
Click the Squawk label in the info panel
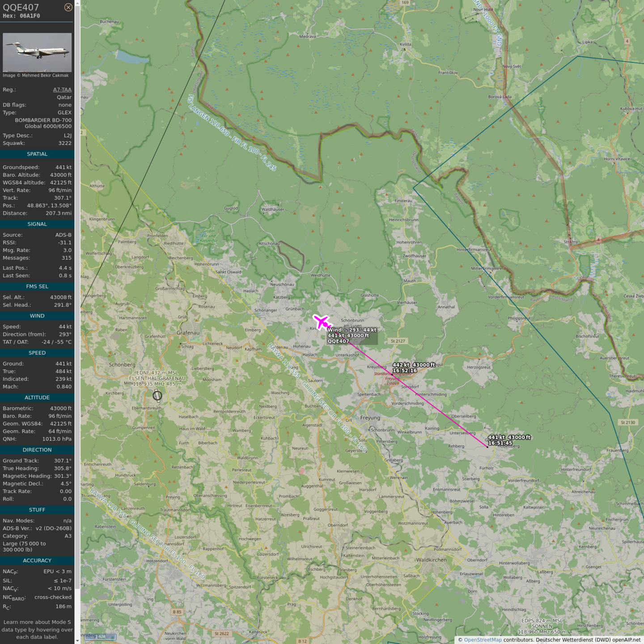(14, 143)
